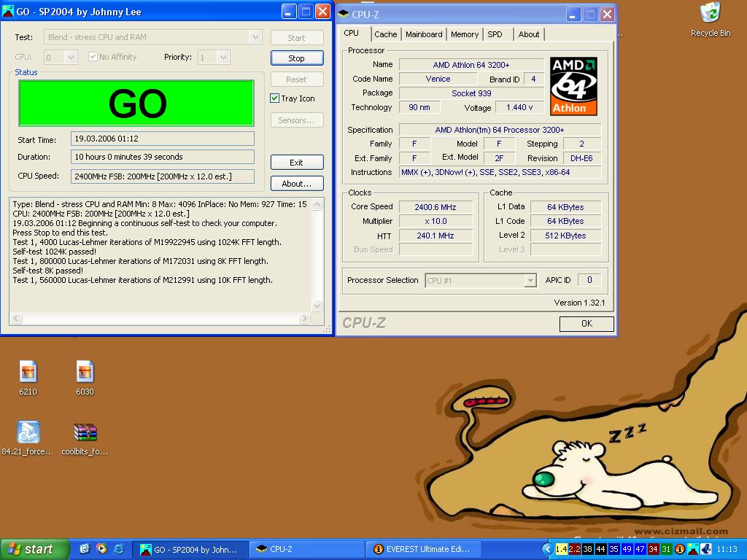
Task: Click the log horizontal scroll left arrow
Action: click(16, 318)
